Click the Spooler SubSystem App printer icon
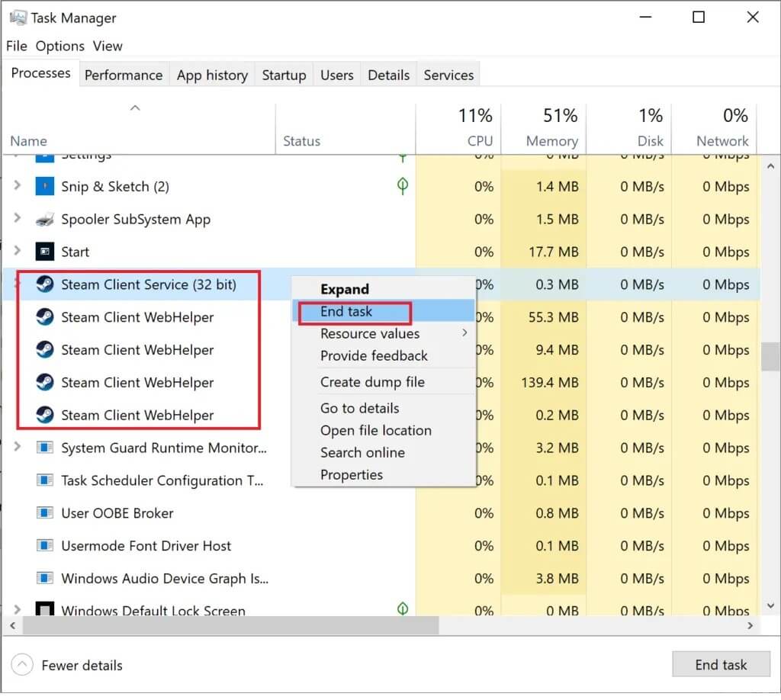Image resolution: width=781 pixels, height=700 pixels. 45,220
